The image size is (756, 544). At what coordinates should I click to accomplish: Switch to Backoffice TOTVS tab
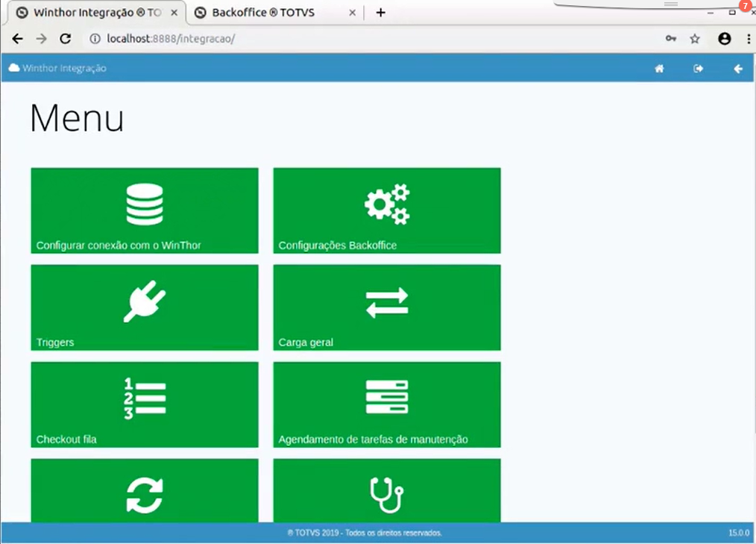pos(274,13)
